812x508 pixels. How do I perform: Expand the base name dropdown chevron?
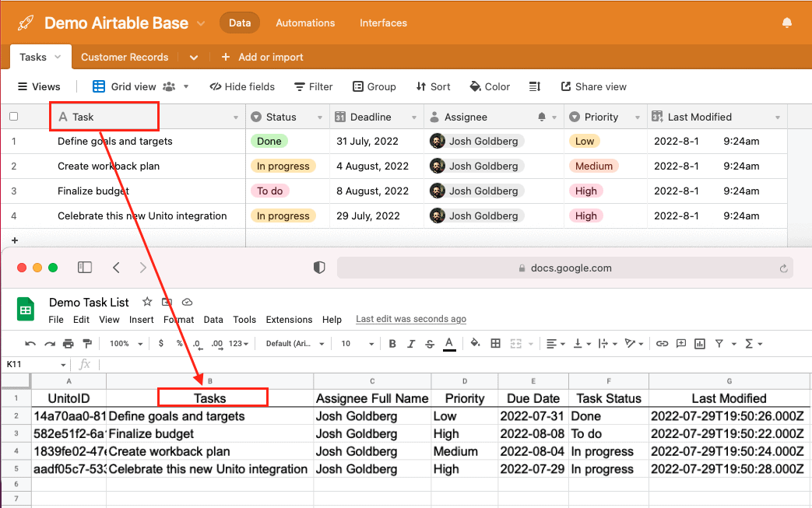point(201,23)
